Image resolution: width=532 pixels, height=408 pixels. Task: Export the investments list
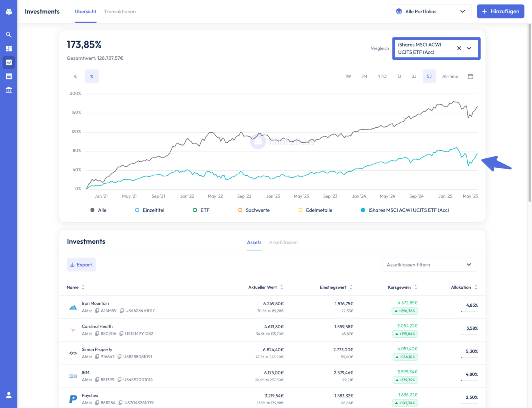point(81,264)
